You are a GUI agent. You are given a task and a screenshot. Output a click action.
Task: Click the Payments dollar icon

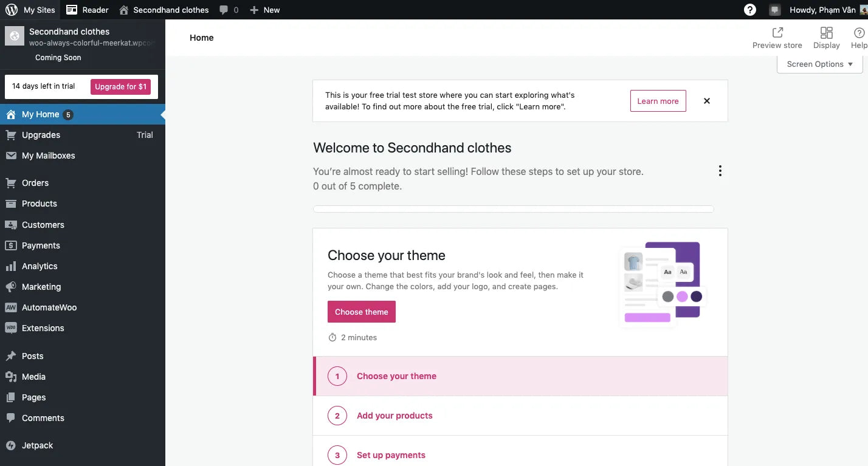[11, 245]
